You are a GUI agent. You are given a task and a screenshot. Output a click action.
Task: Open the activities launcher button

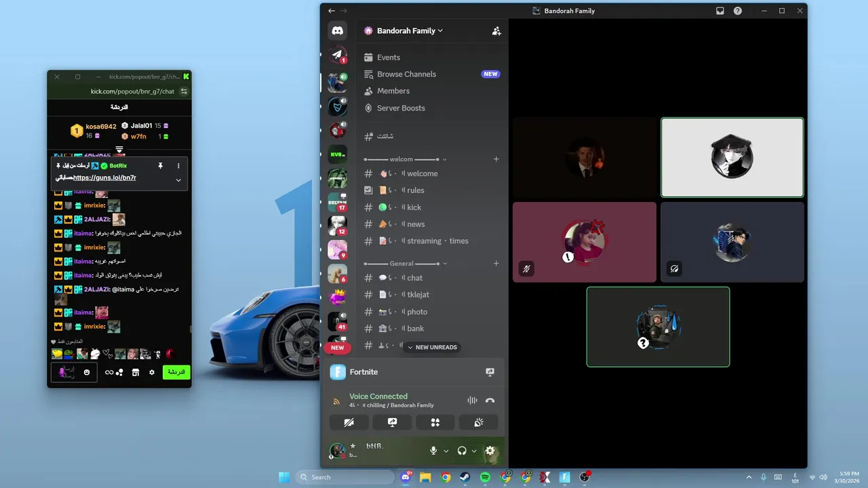(x=435, y=422)
